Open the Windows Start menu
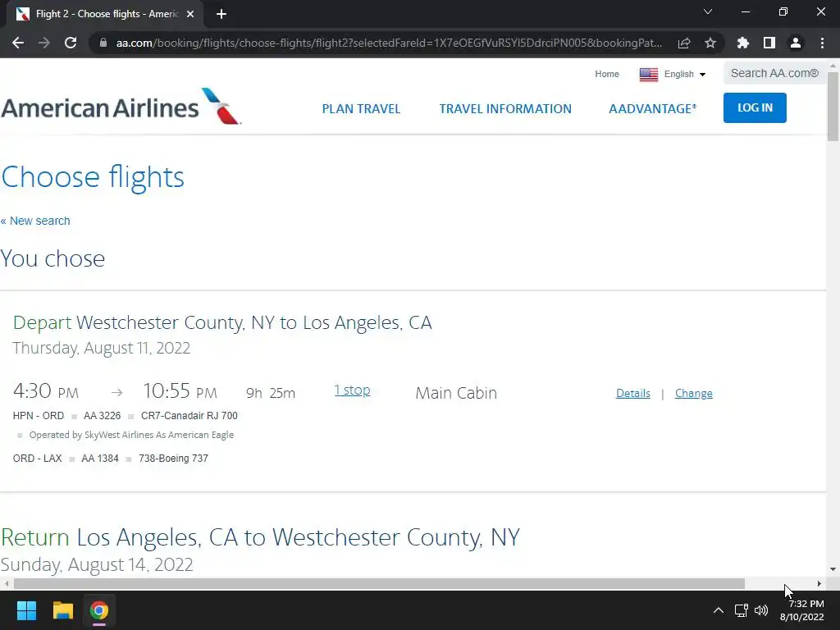 click(x=26, y=610)
